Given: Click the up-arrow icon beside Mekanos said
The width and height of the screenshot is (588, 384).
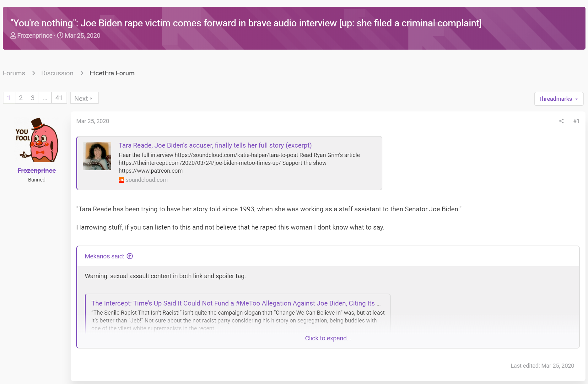Looking at the screenshot, I should click(x=130, y=256).
